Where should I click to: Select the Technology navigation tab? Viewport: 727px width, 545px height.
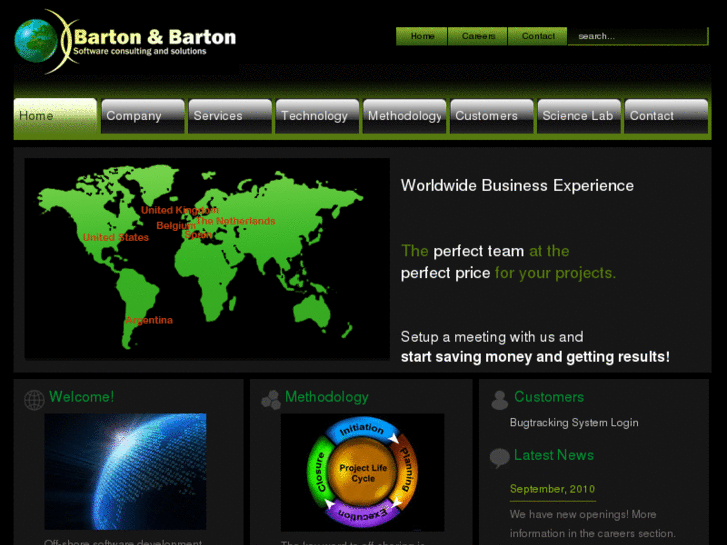coord(317,116)
